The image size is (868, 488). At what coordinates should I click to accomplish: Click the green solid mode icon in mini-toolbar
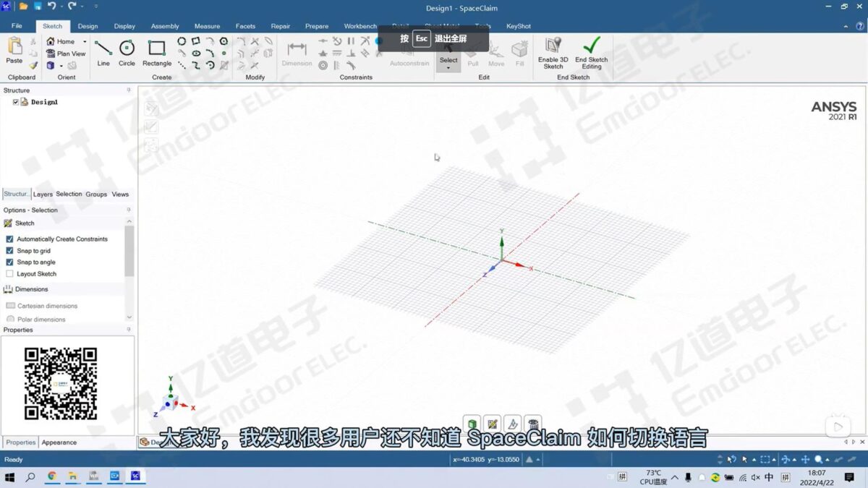(472, 424)
